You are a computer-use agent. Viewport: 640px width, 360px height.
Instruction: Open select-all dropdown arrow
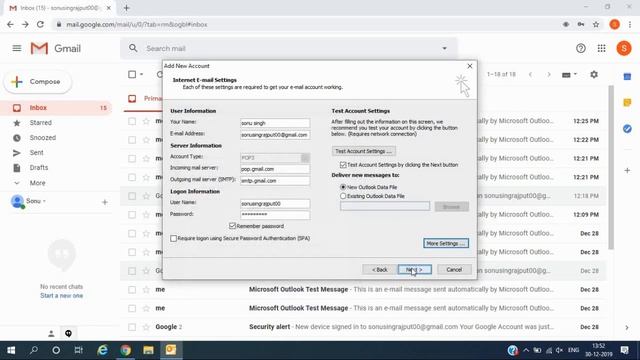click(x=142, y=75)
